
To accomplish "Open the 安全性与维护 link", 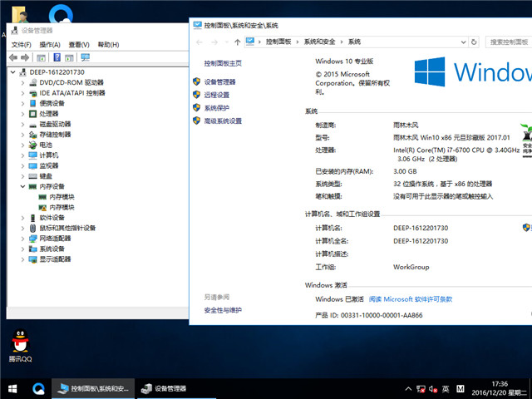I will pos(223,310).
